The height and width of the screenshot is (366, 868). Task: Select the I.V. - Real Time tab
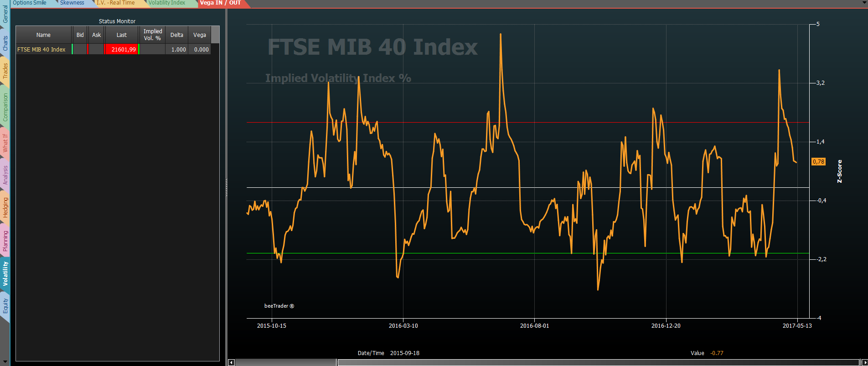tap(115, 3)
